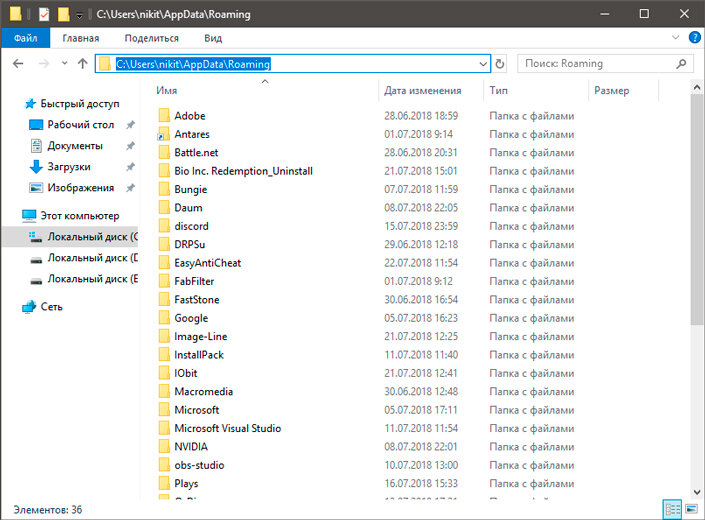
Task: Select the DRPSu folder name
Action: coord(190,244)
